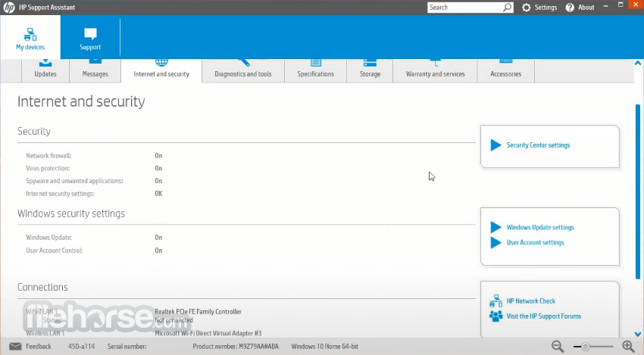Switch to the Messages tab
This screenshot has width=644, height=355.
[95, 70]
